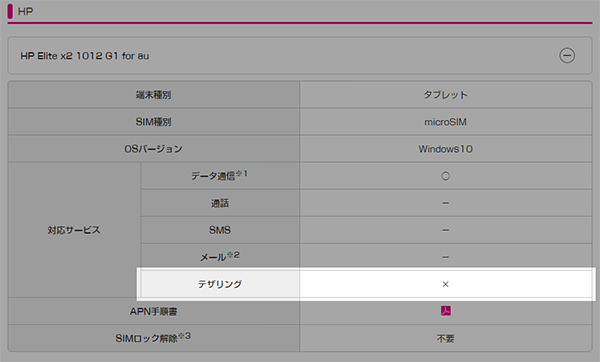
Task: Click the SIM種別 label cell
Action: click(153, 122)
